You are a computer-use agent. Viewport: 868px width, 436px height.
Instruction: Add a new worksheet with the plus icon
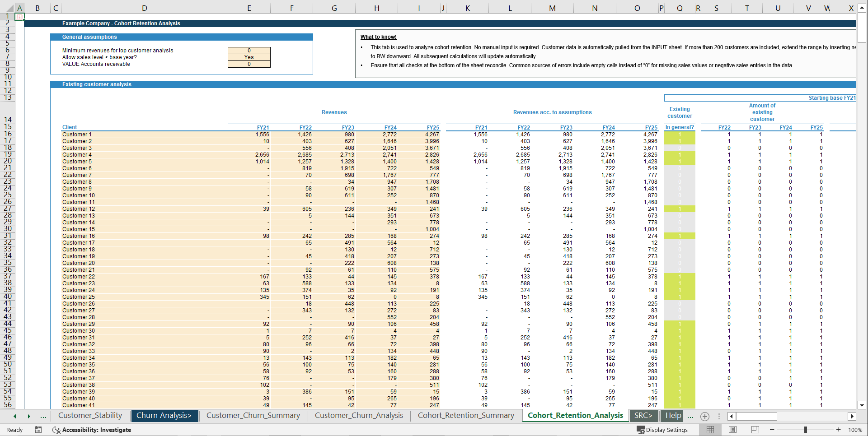[x=704, y=416]
